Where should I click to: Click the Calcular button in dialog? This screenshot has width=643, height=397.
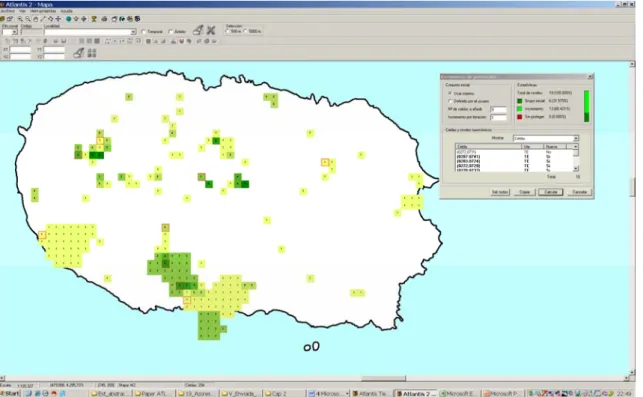[x=551, y=192]
